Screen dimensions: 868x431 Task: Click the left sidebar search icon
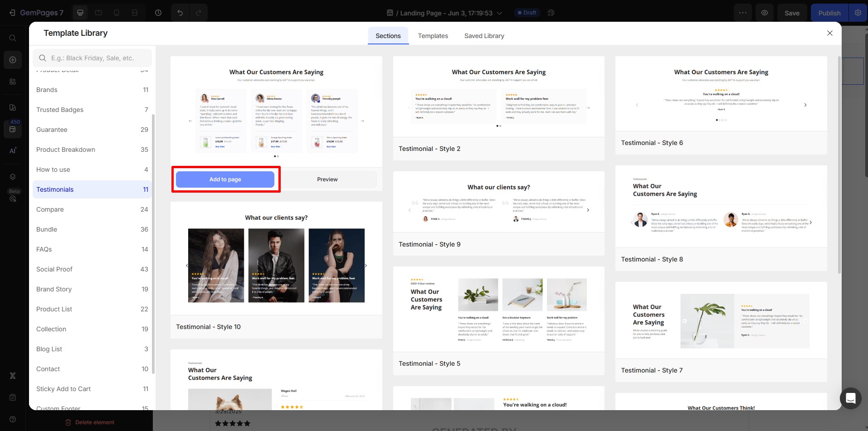[13, 38]
